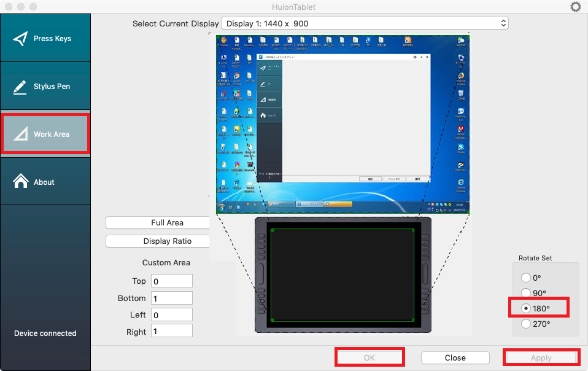Click the Right custom area field
This screenshot has height=371, width=588.
pyautogui.click(x=172, y=331)
